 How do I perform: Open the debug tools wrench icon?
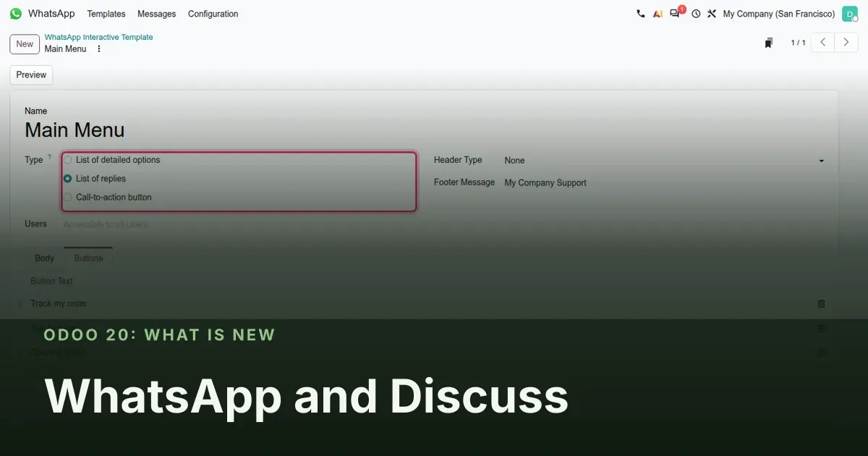[712, 14]
